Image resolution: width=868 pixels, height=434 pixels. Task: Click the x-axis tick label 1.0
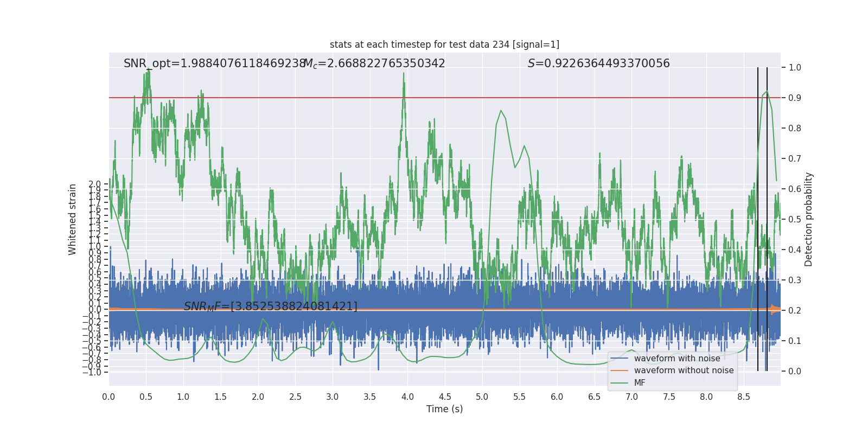coord(183,397)
